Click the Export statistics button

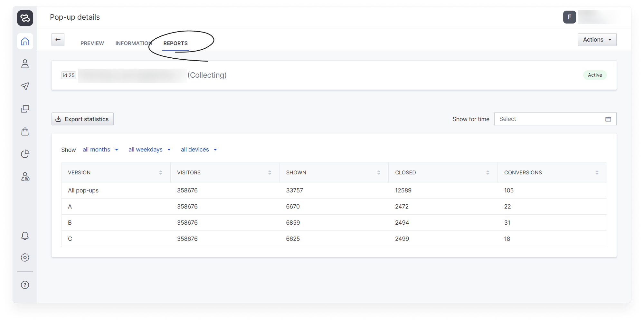click(x=82, y=119)
